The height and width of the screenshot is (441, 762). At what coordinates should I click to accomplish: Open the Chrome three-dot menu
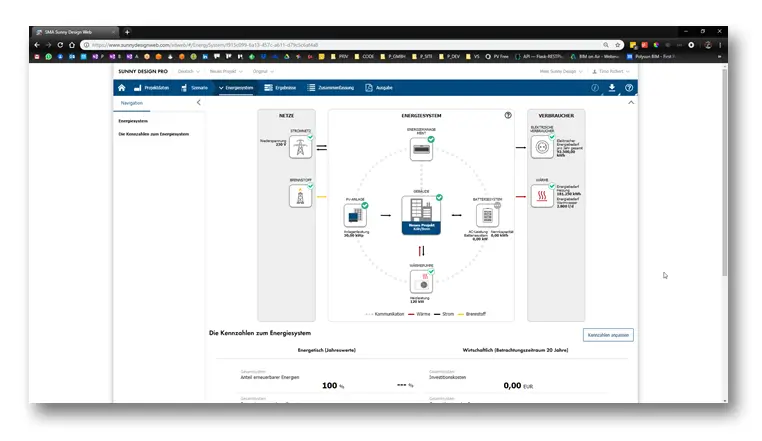[720, 45]
